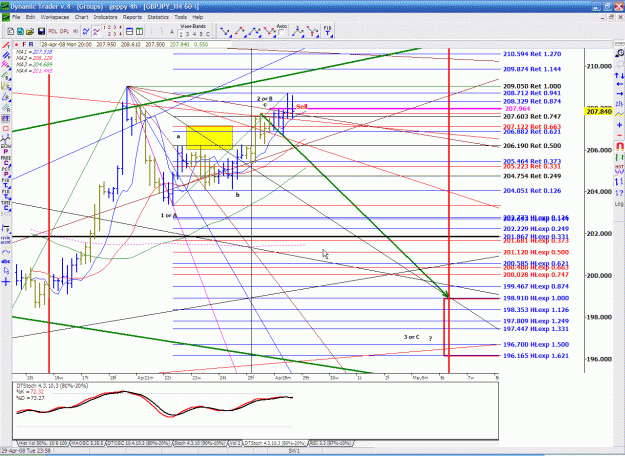Screen dimensions: 625x456
Task: Select Wave Bands option 2
Action: pyautogui.click(x=181, y=34)
